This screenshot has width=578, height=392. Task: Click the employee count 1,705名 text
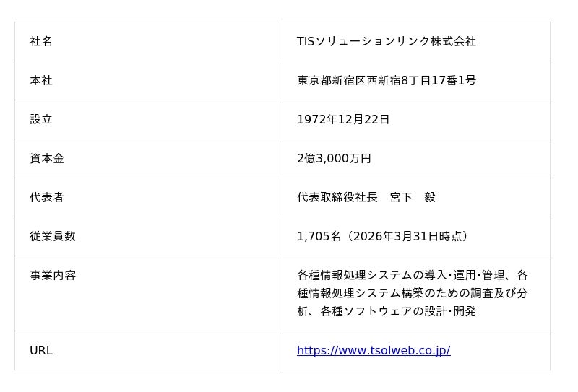(x=319, y=236)
